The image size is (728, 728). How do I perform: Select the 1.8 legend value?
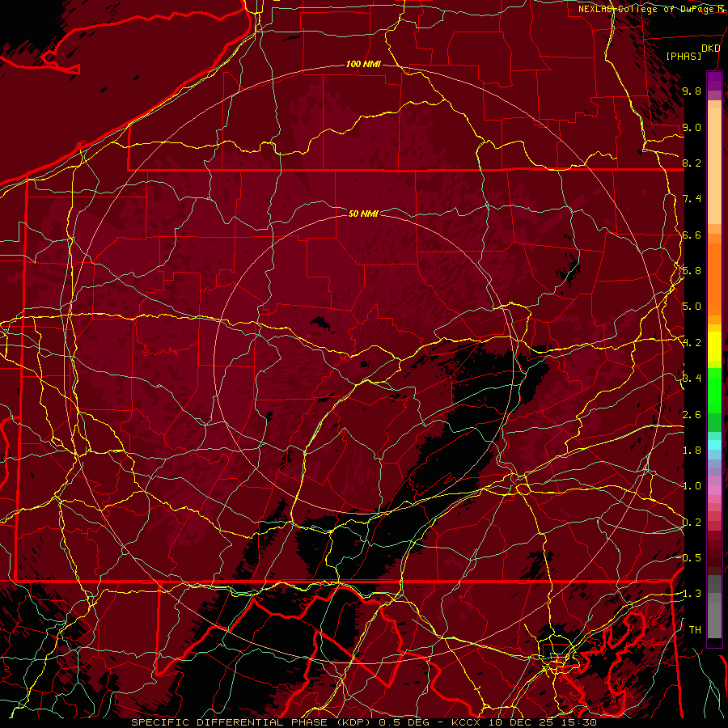[x=692, y=451]
